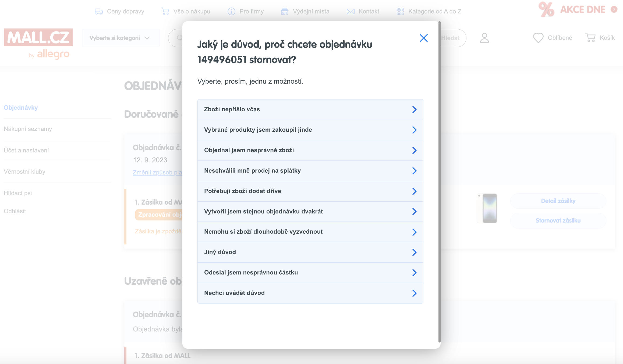Open Detail zásilky button
623x364 pixels.
[x=558, y=201]
